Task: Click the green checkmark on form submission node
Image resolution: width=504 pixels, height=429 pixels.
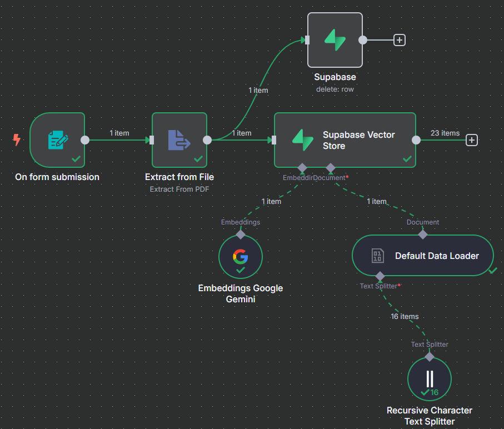Action: tap(76, 159)
